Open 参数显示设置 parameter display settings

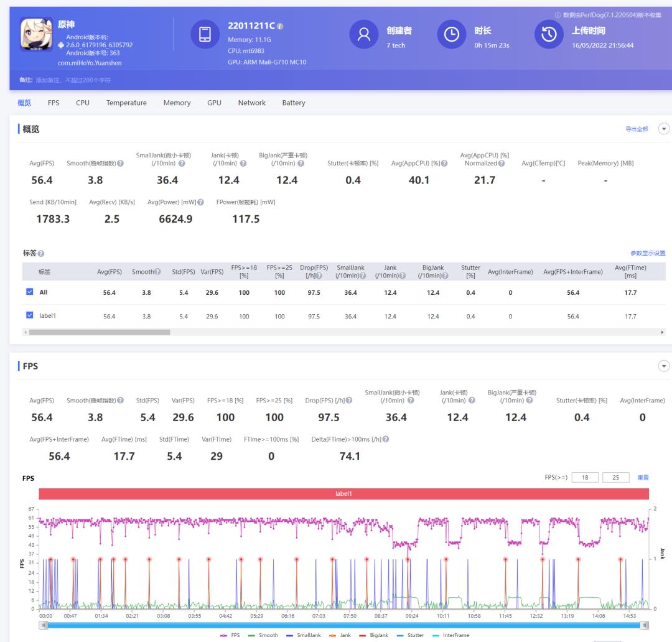point(647,254)
